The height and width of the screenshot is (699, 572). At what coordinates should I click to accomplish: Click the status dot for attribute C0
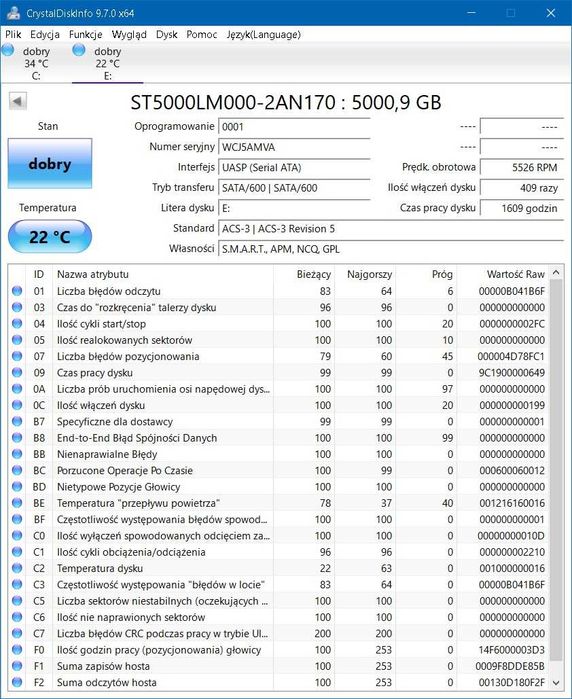[x=17, y=535]
